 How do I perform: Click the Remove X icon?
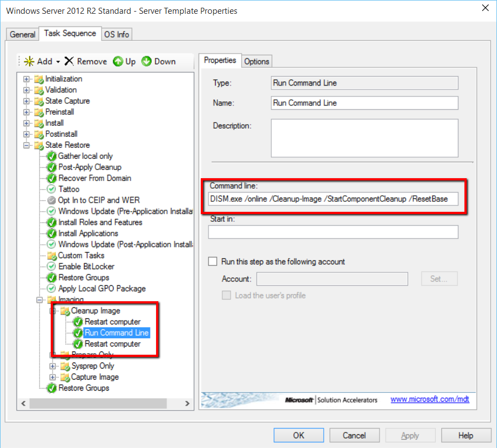[x=69, y=61]
